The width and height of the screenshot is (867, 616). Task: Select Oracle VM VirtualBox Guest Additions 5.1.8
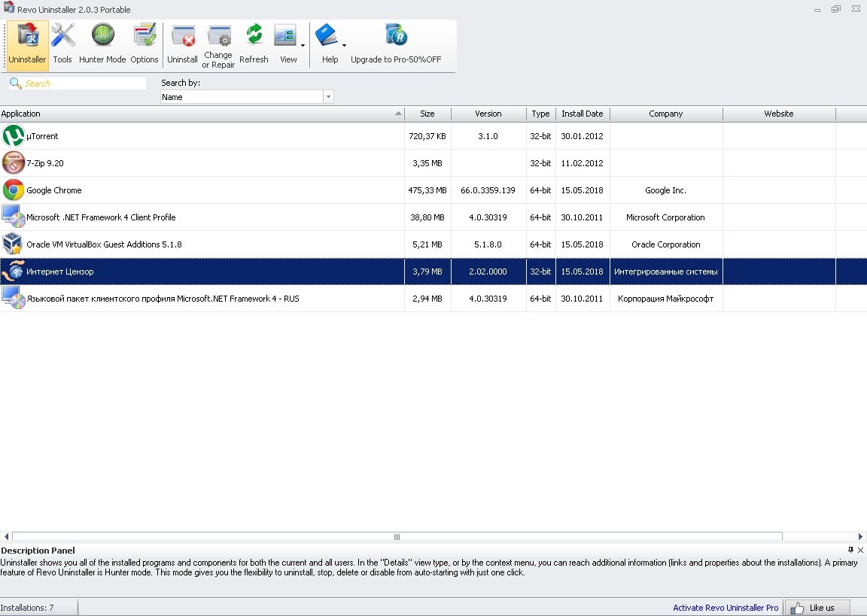point(104,244)
